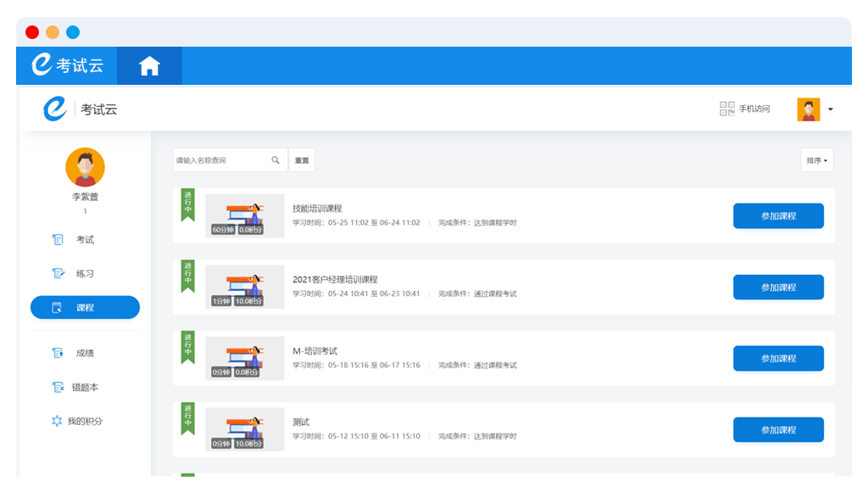The image size is (868, 487).
Task: Click the 李紫萱 profile avatar in sidebar
Action: click(x=85, y=167)
